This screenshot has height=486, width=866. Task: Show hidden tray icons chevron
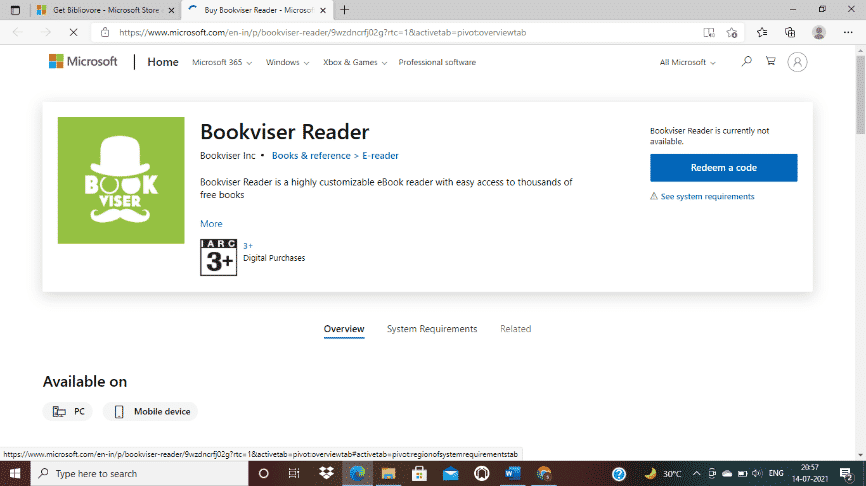pyautogui.click(x=696, y=474)
